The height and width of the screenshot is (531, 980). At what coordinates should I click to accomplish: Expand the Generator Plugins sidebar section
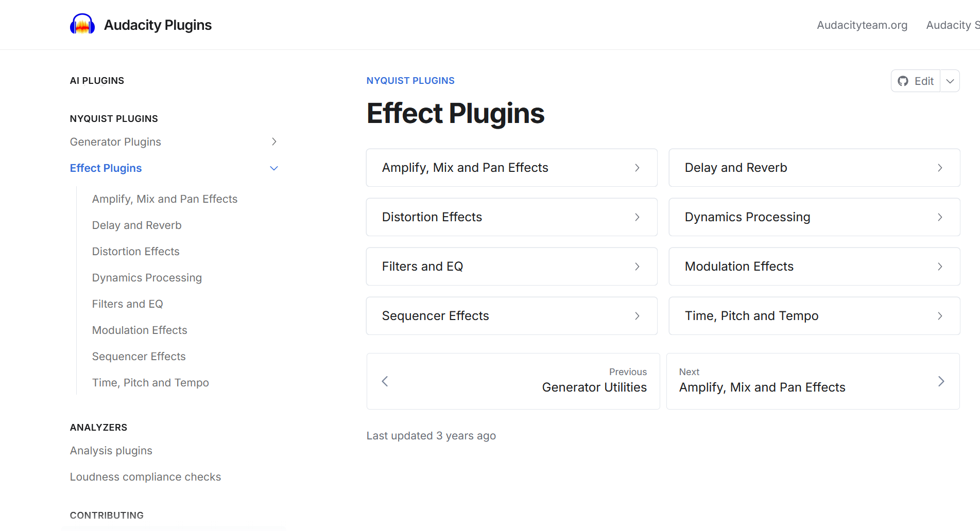pyautogui.click(x=274, y=141)
